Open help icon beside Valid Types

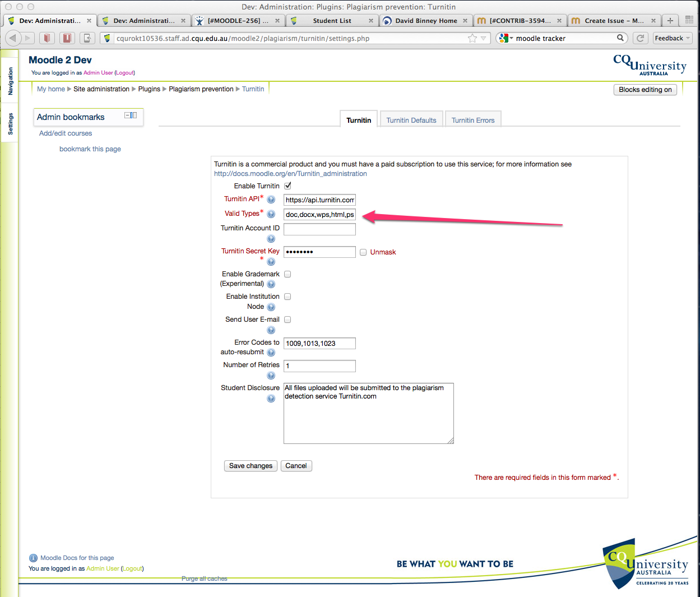[x=271, y=214]
